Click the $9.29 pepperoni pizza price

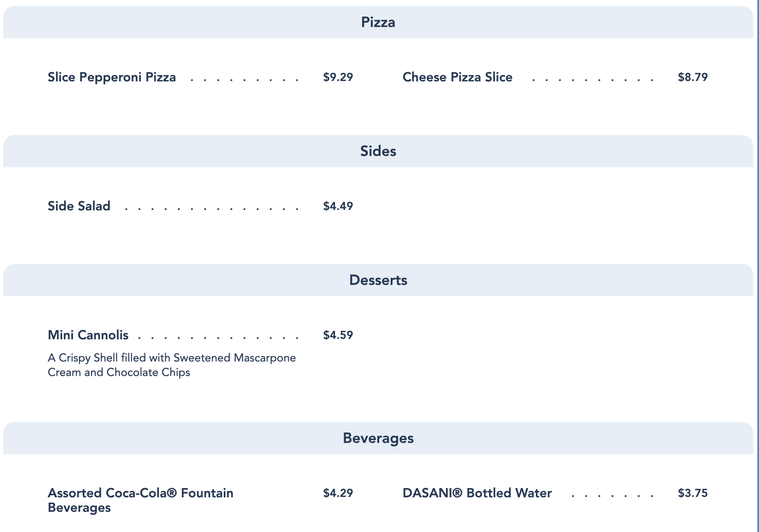tap(338, 77)
